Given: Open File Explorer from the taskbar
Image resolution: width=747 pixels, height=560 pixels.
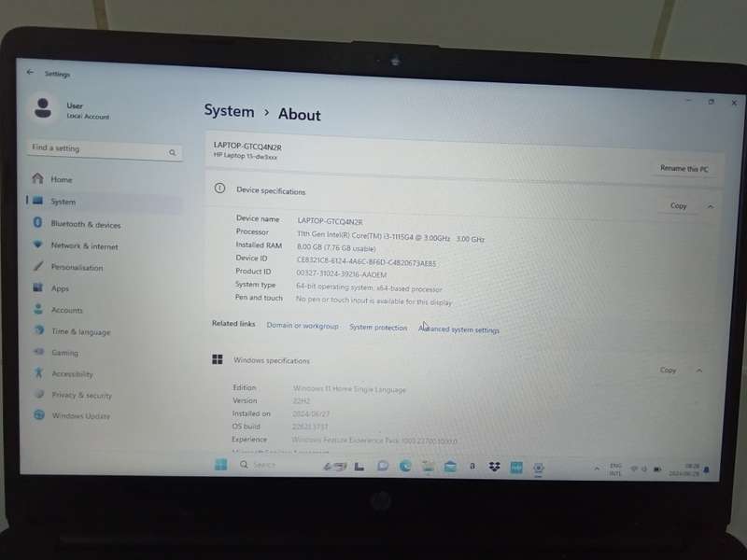Looking at the screenshot, I should (428, 467).
